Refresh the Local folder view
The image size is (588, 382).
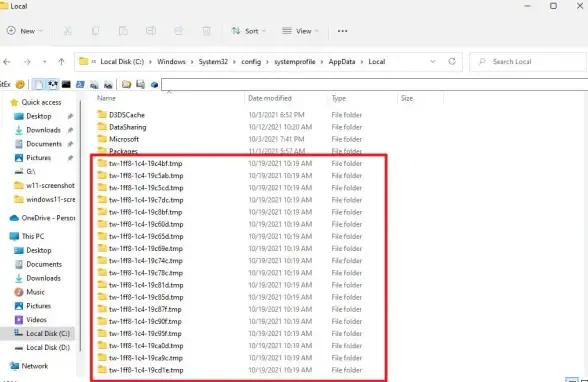pyautogui.click(x=452, y=61)
